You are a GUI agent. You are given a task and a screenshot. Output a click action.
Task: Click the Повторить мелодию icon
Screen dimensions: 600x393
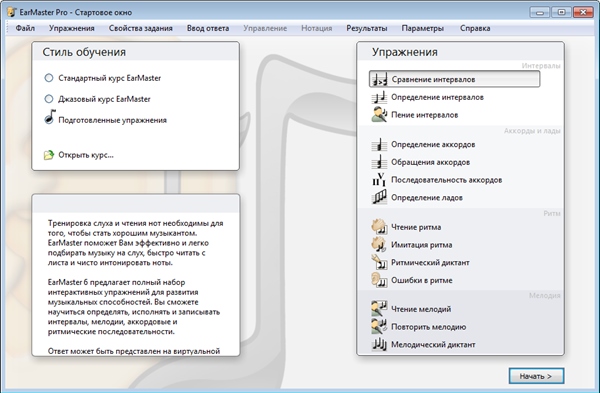coord(379,327)
